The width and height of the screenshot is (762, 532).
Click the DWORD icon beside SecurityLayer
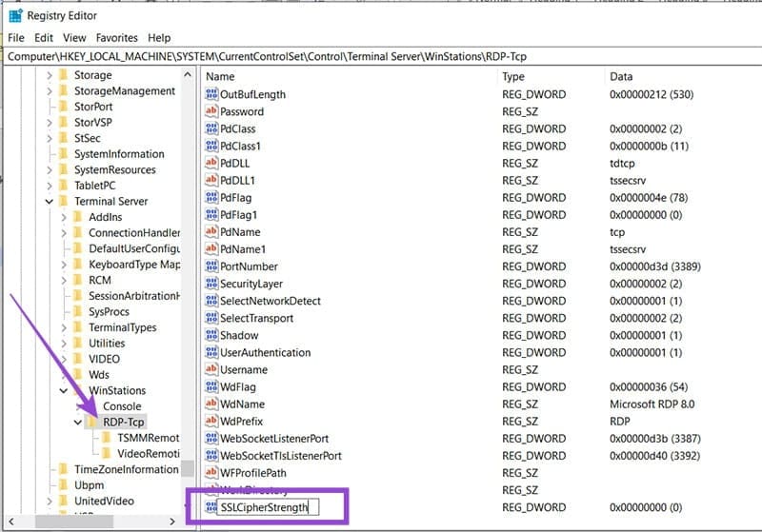211,284
